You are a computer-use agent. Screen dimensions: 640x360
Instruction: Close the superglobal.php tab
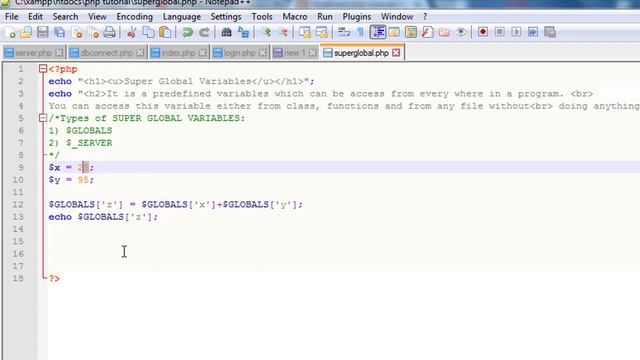tap(396, 53)
